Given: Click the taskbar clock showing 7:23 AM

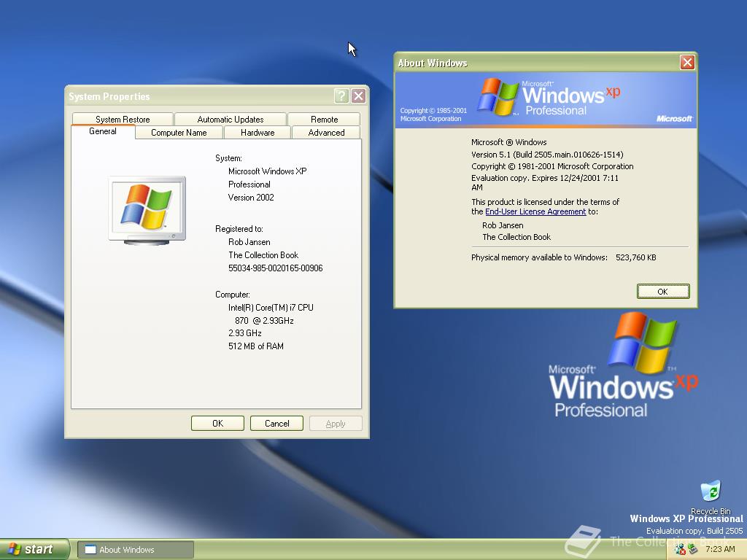Looking at the screenshot, I should 720,550.
